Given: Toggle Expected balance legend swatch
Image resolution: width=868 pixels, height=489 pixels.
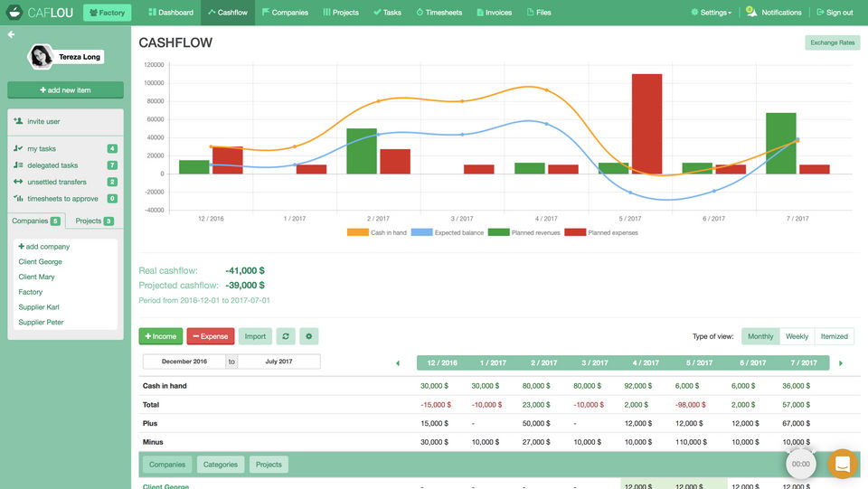Looking at the screenshot, I should tap(422, 232).
